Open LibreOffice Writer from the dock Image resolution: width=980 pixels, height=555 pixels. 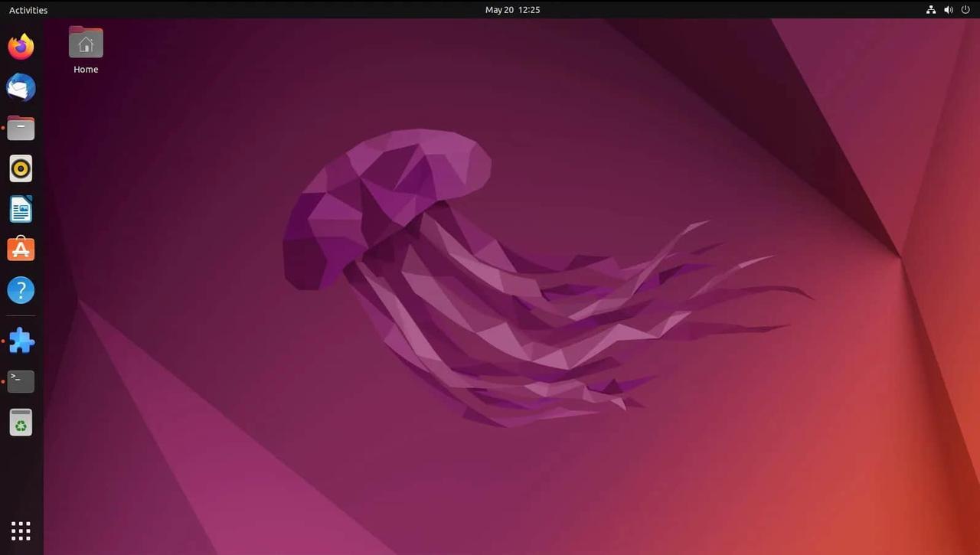21,209
